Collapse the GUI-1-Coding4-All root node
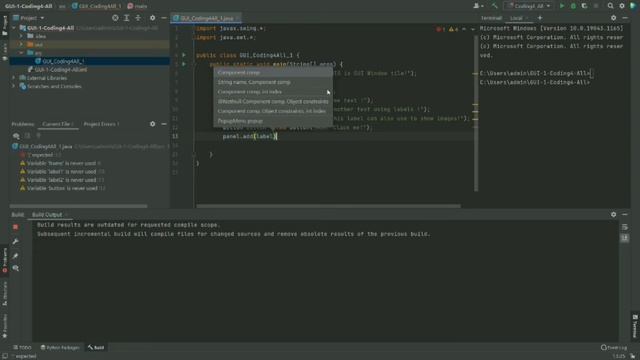This screenshot has width=640, height=360. tap(14, 28)
